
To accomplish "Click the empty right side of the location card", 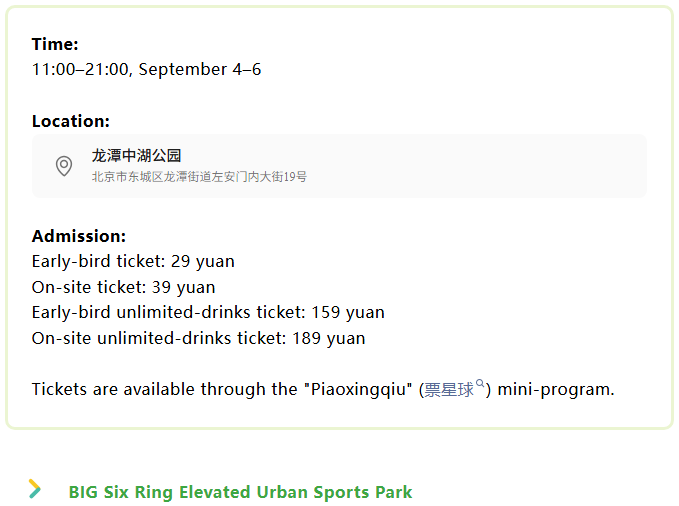I will pos(476,166).
